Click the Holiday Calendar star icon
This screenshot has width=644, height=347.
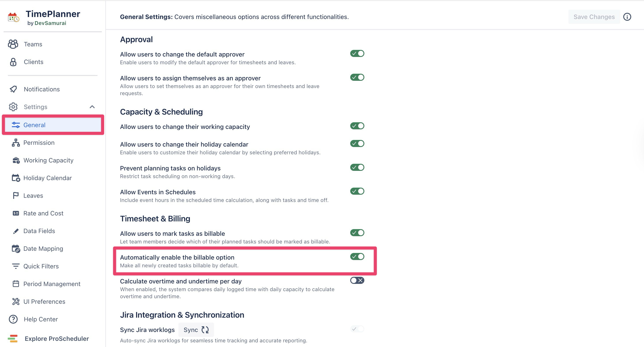[16, 178]
